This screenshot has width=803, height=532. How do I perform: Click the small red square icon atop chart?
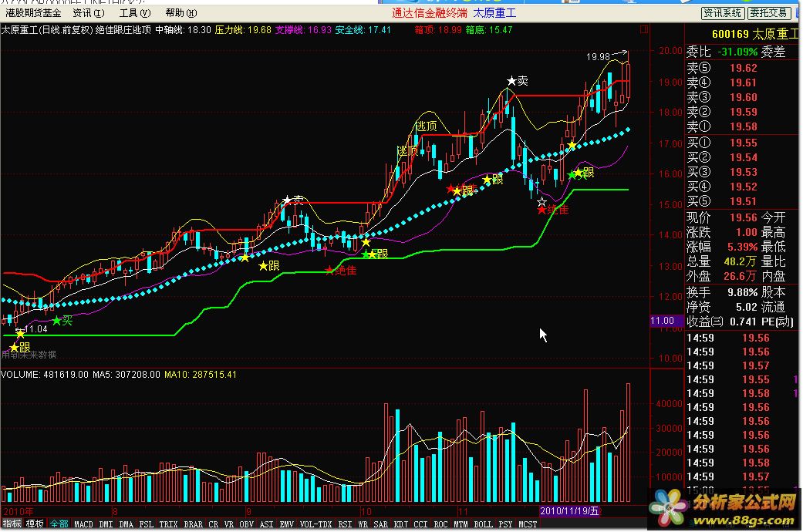[644, 30]
